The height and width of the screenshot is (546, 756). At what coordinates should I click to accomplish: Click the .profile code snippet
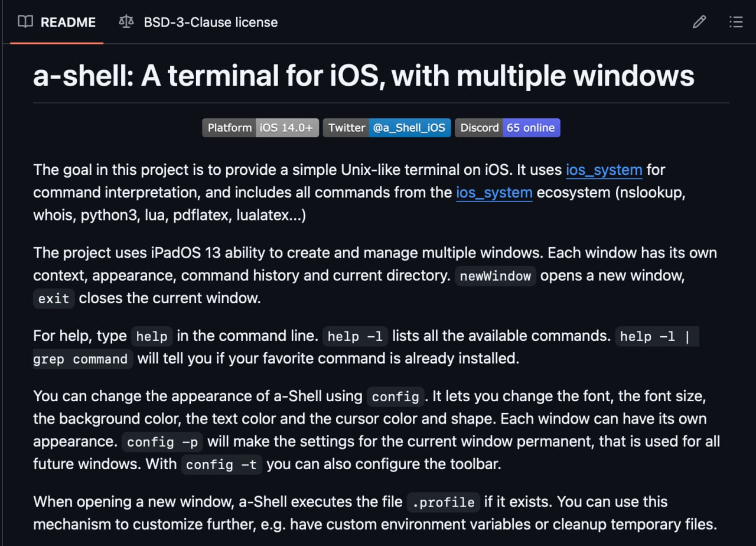coord(443,502)
